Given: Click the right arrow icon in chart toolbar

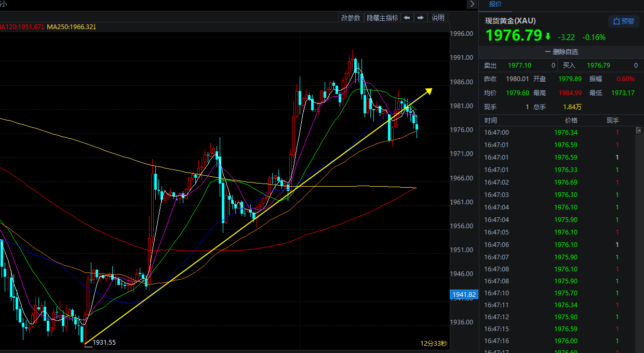Looking at the screenshot, I should pos(421,18).
